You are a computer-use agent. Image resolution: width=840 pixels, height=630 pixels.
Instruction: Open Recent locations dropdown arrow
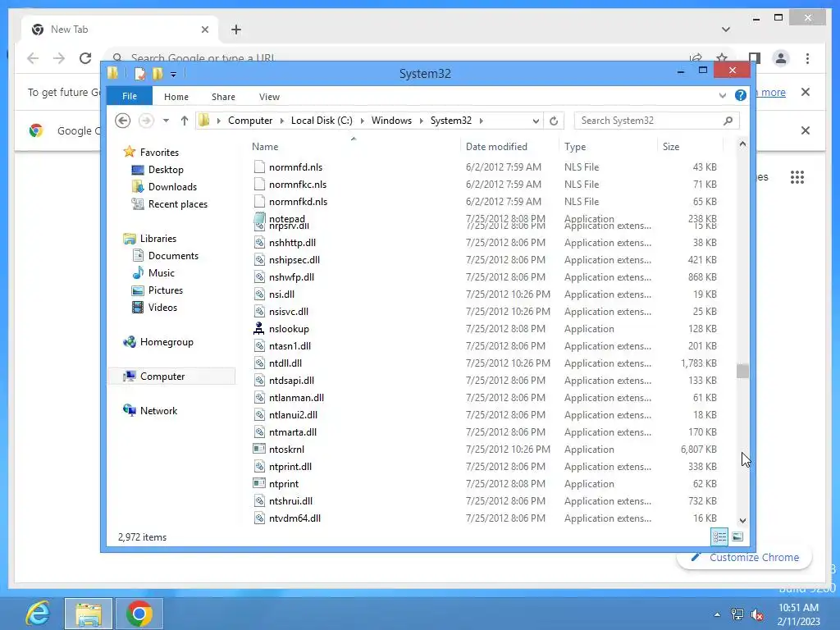[x=166, y=121]
